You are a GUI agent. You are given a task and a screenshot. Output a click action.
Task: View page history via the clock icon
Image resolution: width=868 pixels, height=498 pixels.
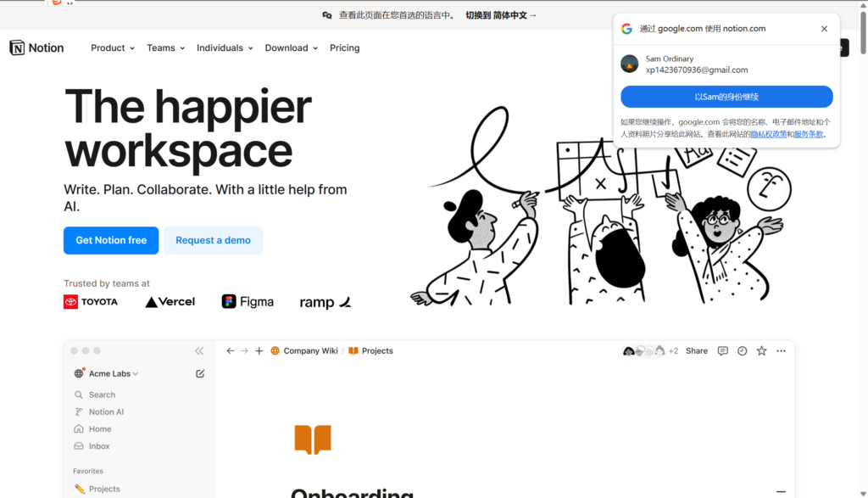click(742, 350)
